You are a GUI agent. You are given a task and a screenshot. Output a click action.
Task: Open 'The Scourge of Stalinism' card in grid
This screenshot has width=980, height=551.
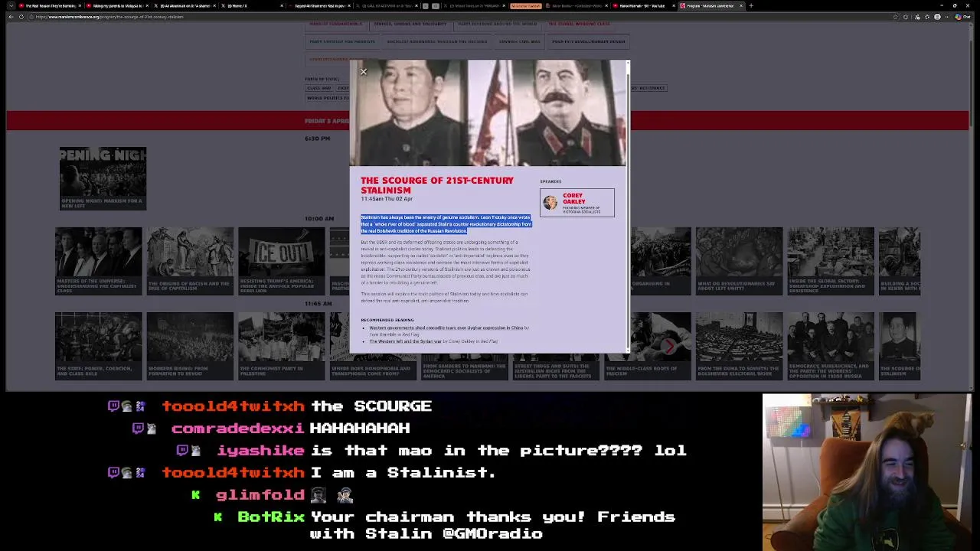[900, 346]
